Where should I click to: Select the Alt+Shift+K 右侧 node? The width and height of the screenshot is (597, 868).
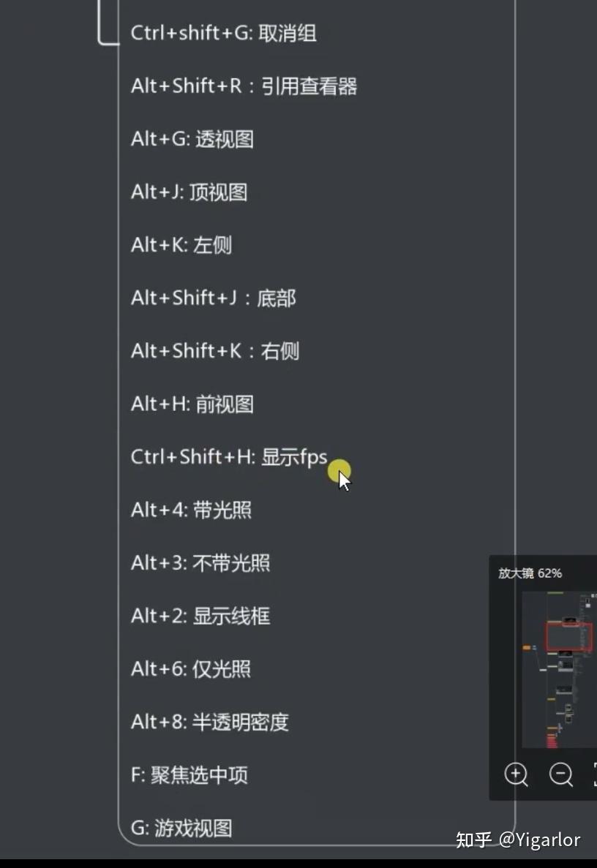[215, 351]
